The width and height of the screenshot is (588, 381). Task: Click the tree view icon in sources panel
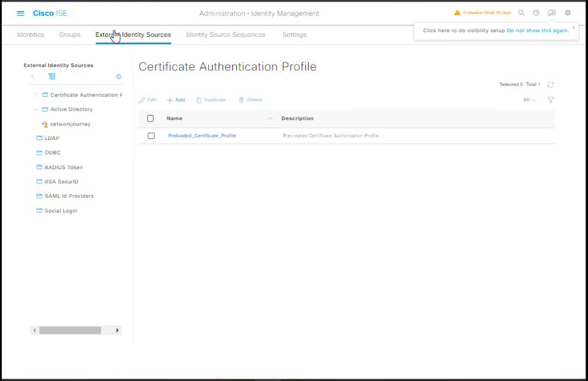52,76
